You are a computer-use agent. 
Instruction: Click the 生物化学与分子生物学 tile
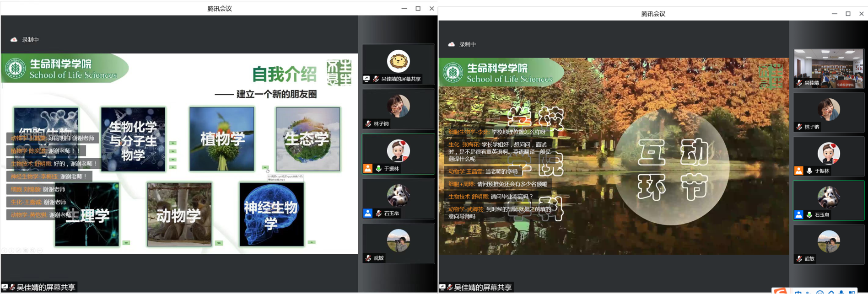(133, 139)
